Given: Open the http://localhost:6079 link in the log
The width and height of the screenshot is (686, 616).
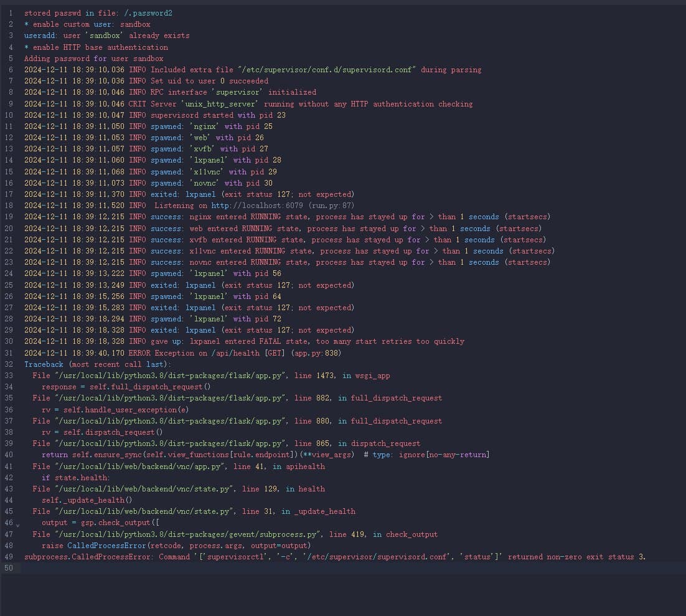Looking at the screenshot, I should (257, 206).
